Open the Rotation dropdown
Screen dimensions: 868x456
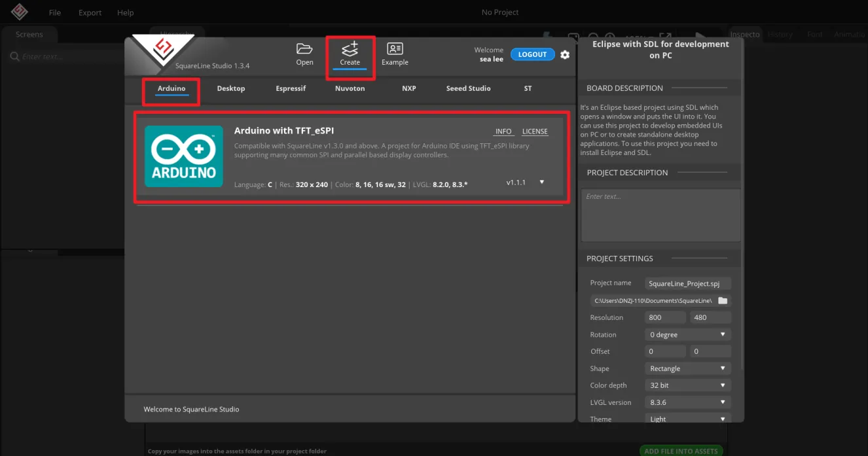pos(687,334)
